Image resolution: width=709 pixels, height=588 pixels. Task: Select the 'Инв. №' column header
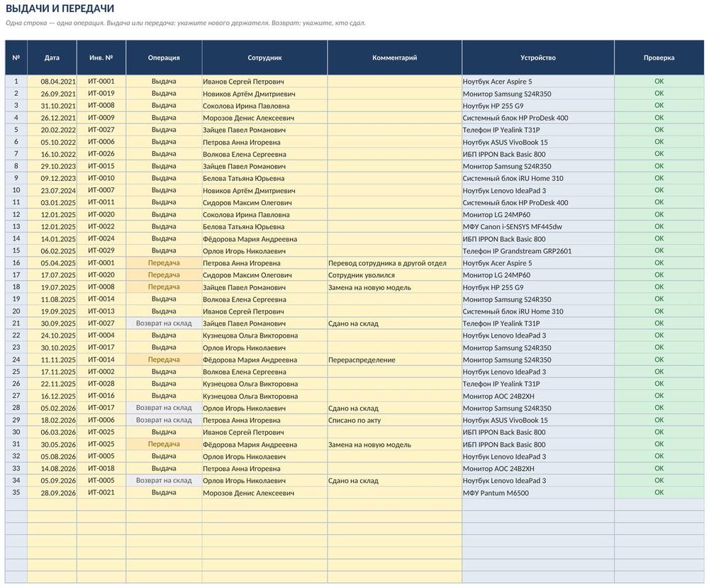point(101,57)
